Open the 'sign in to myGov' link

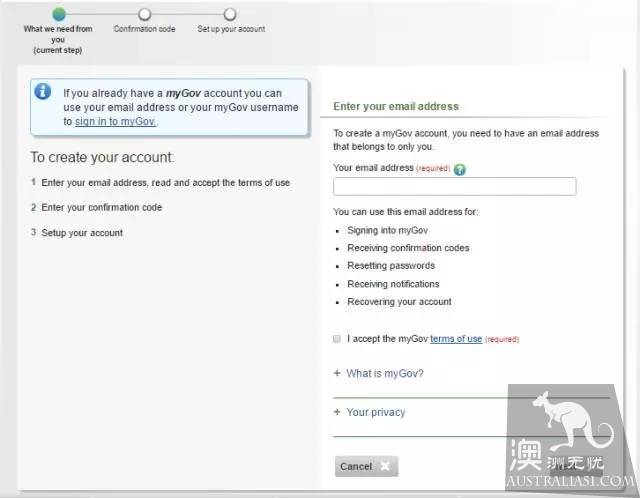point(115,121)
